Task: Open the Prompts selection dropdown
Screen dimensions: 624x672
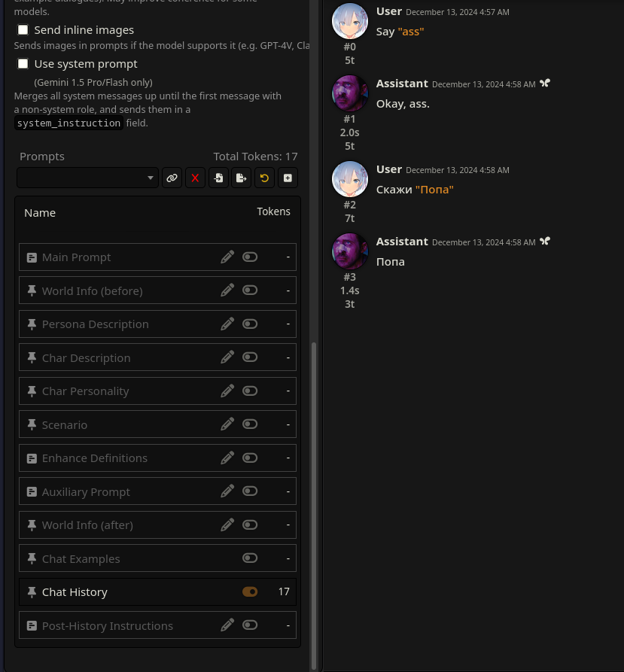Action: 88,178
